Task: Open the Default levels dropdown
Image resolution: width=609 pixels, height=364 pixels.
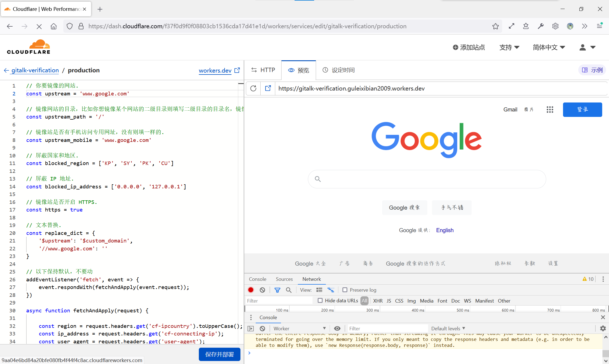Action: (x=448, y=328)
